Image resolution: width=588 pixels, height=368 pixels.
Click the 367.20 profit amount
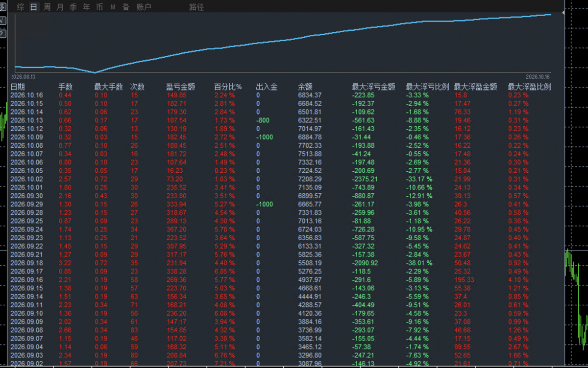pos(176,229)
